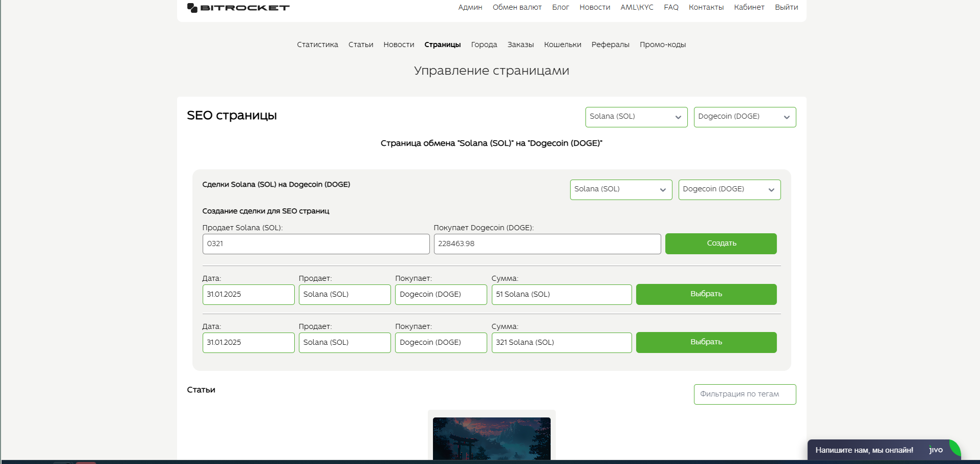Click the Сумма field showing 321 Solana (SOL)
980x464 pixels.
[561, 343]
